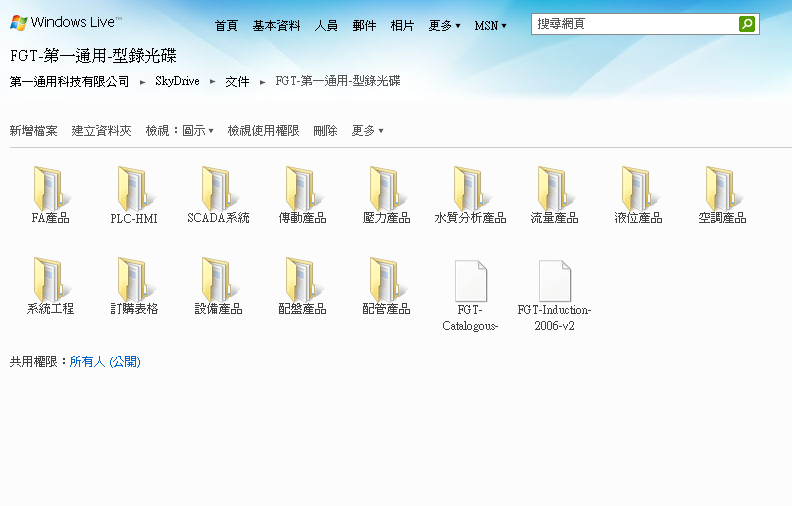Click the green search magnifier button

coord(747,24)
